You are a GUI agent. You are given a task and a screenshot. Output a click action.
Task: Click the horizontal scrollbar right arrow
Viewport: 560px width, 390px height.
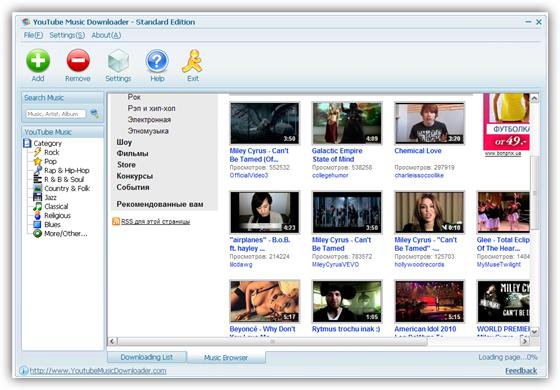pyautogui.click(x=525, y=341)
